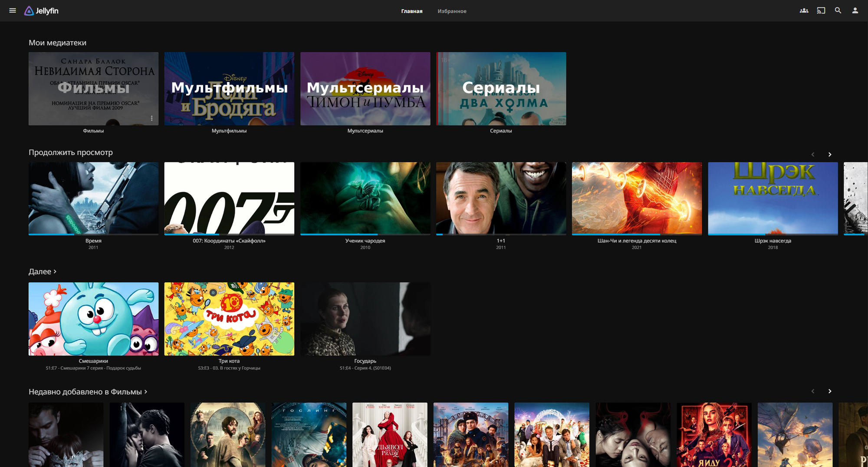
Task: Open the Государь next-up thumbnail
Action: tap(365, 319)
